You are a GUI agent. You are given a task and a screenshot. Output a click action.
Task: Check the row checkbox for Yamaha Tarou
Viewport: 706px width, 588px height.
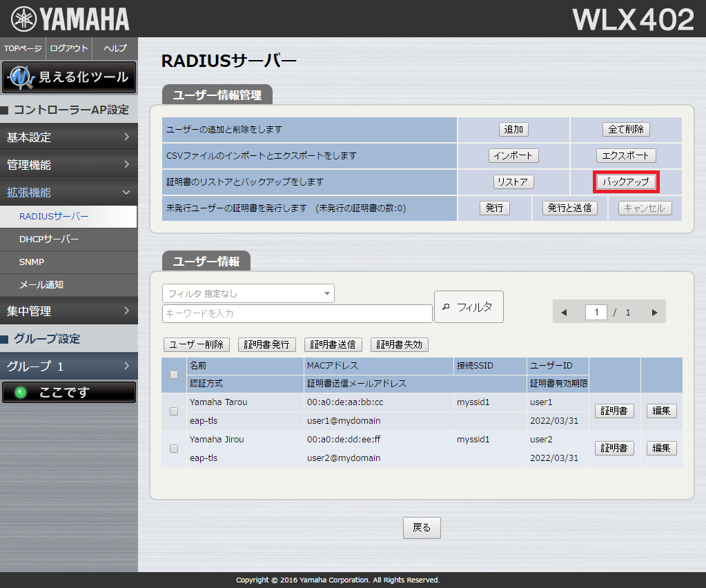(x=174, y=411)
